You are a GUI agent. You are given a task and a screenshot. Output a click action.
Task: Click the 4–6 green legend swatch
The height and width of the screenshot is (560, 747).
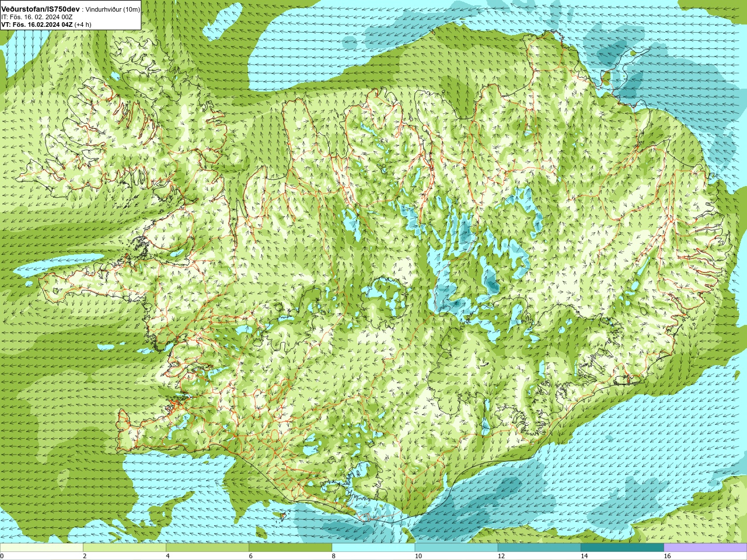coord(207,548)
